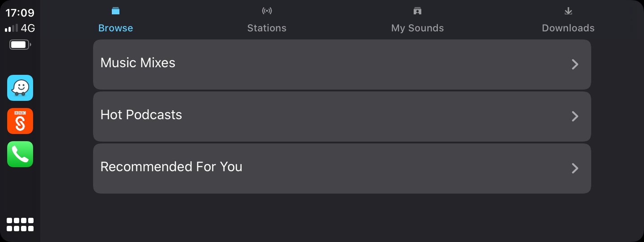The width and height of the screenshot is (644, 242).
Task: Click the 4G signal strength indicator
Action: coord(20,28)
